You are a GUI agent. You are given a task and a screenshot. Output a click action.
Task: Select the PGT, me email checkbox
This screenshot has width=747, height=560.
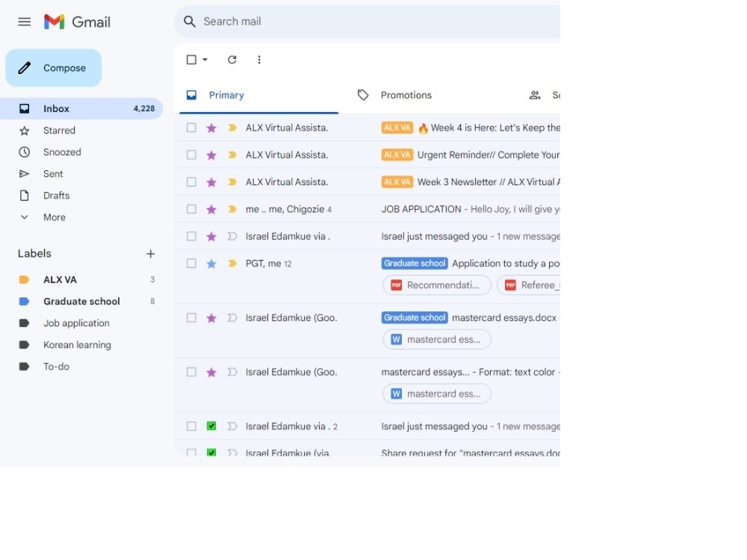(x=191, y=264)
